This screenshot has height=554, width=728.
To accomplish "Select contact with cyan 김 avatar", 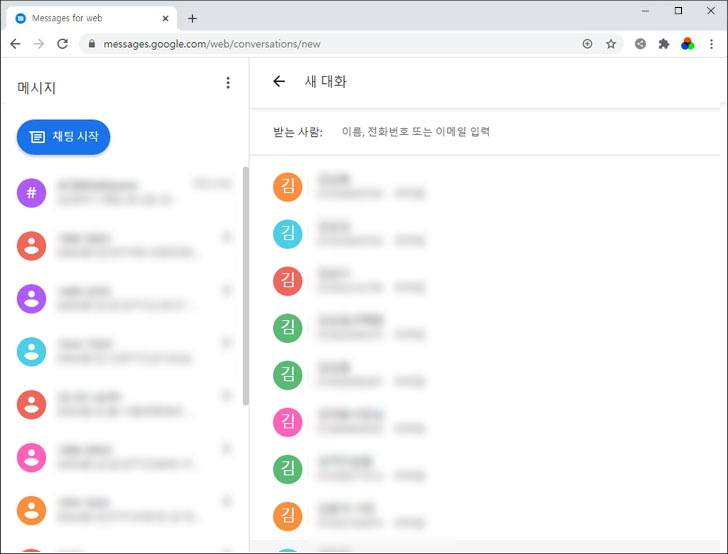I will [x=485, y=234].
